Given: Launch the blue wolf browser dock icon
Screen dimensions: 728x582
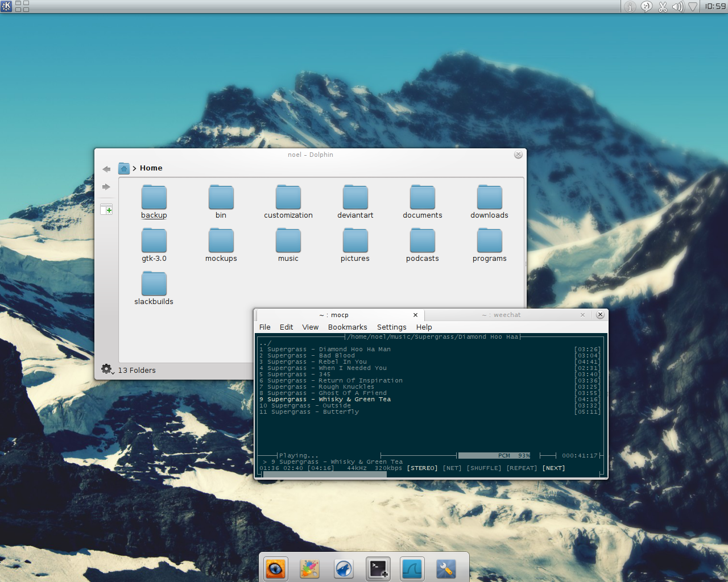Looking at the screenshot, I should (x=344, y=568).
